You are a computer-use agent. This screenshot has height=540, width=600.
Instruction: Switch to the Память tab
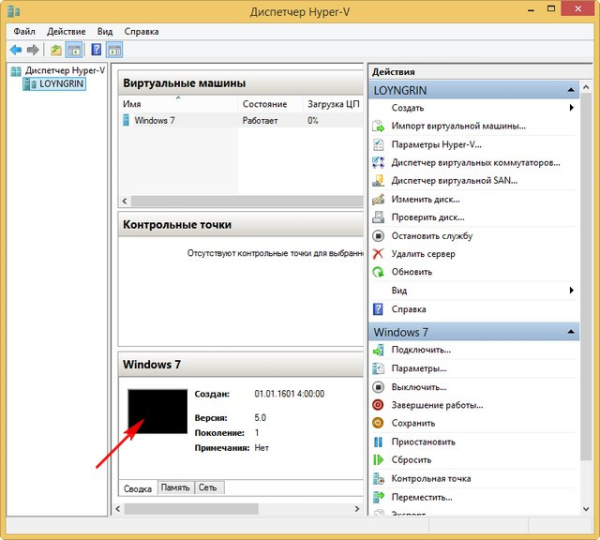click(x=175, y=488)
